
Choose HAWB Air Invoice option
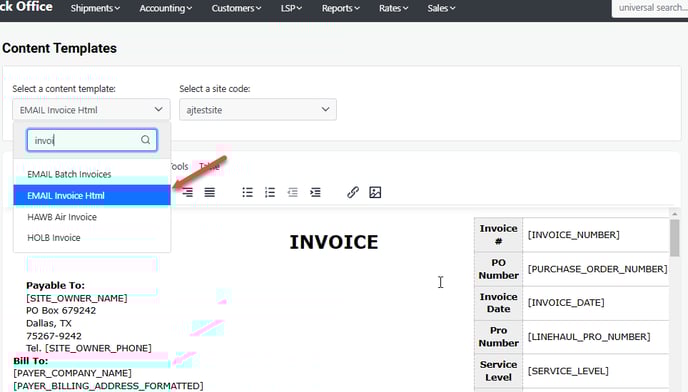92,217
